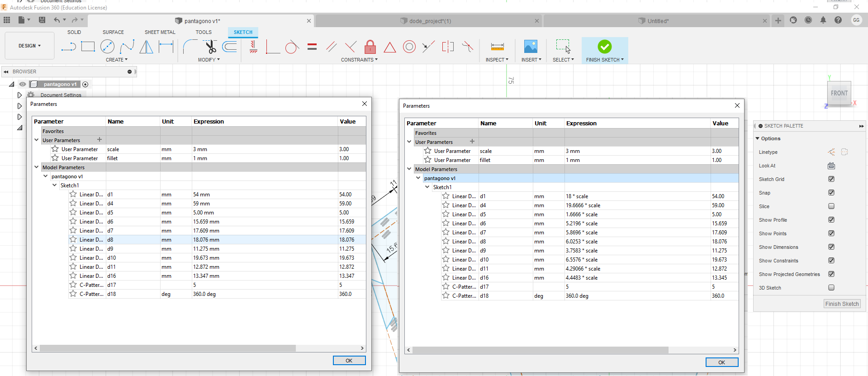
Task: Toggle the Sketch Grid checkbox
Action: coord(831,179)
